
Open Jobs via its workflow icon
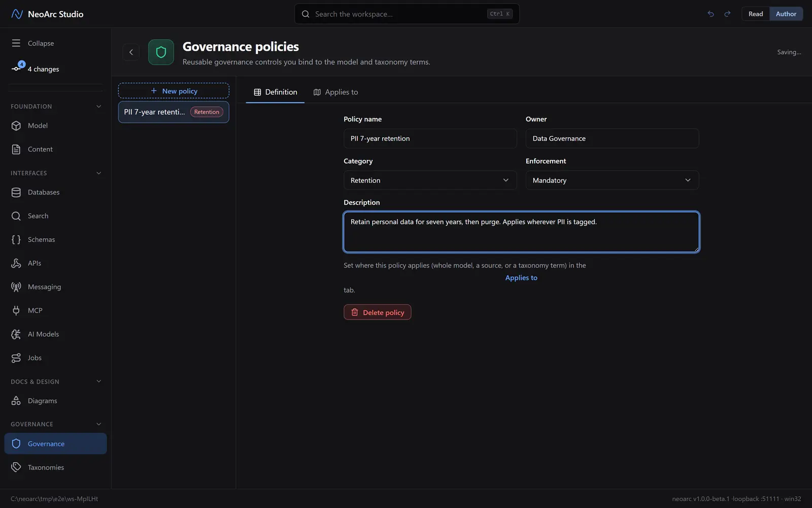pos(16,358)
